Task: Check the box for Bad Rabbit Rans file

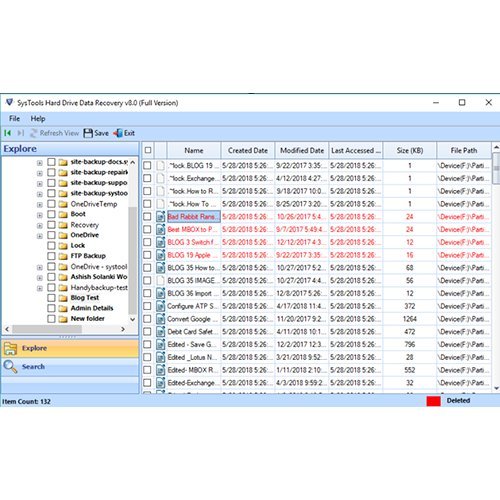Action: [147, 217]
